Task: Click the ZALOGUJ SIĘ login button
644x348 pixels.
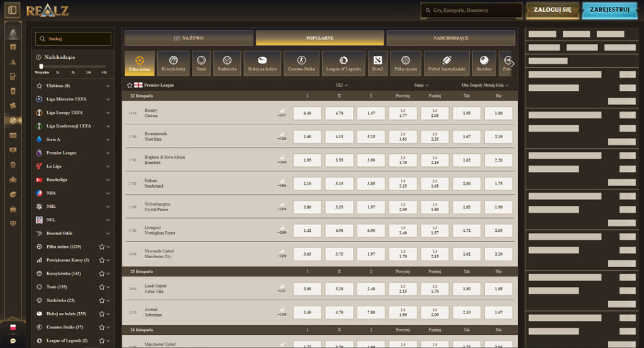Action: [552, 10]
